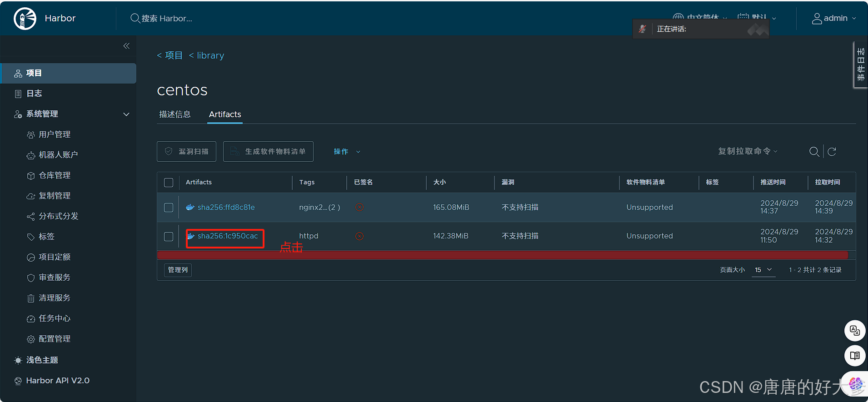Click the translate floating button

point(855,330)
